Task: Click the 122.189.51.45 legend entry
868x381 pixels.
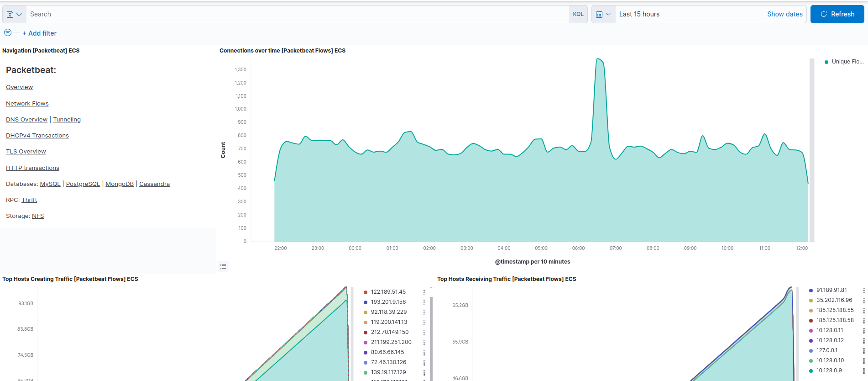Action: click(x=388, y=292)
